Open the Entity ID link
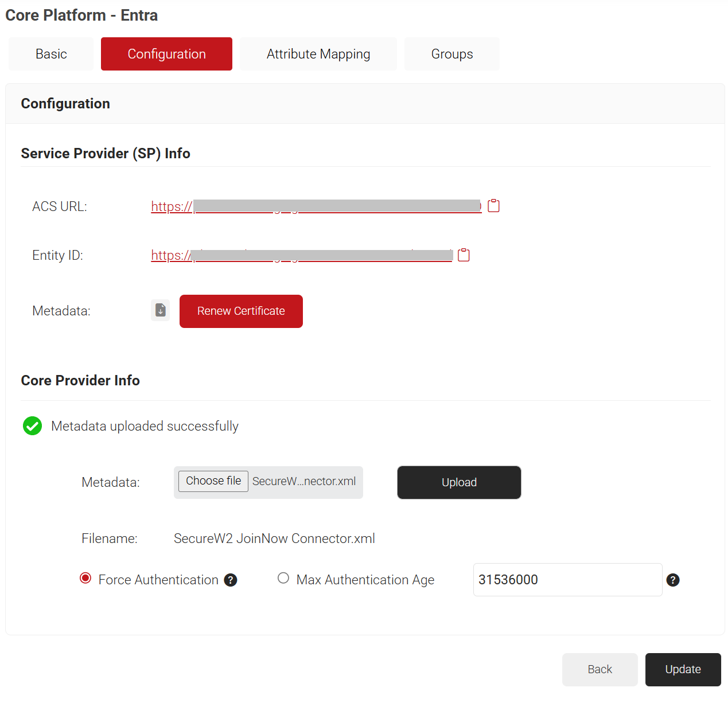This screenshot has height=707, width=728. 302,255
